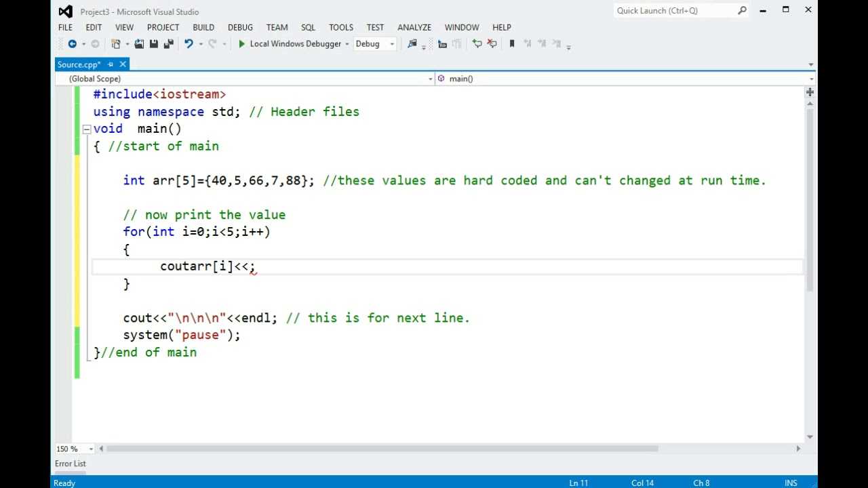Open the New Project dropdown arrow
Image resolution: width=868 pixels, height=488 pixels.
pos(127,45)
